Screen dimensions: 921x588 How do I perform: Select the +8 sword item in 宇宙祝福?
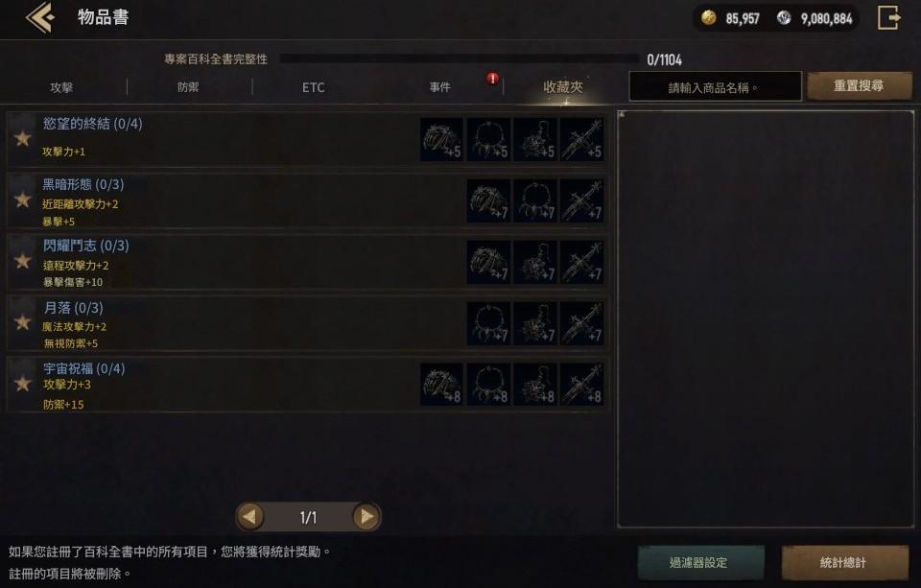coord(581,385)
